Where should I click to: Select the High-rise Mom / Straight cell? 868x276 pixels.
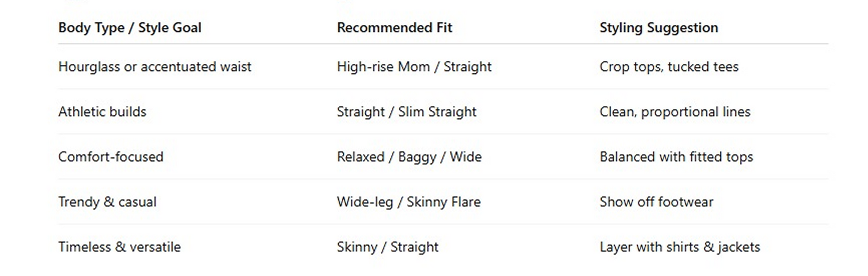pyautogui.click(x=414, y=67)
